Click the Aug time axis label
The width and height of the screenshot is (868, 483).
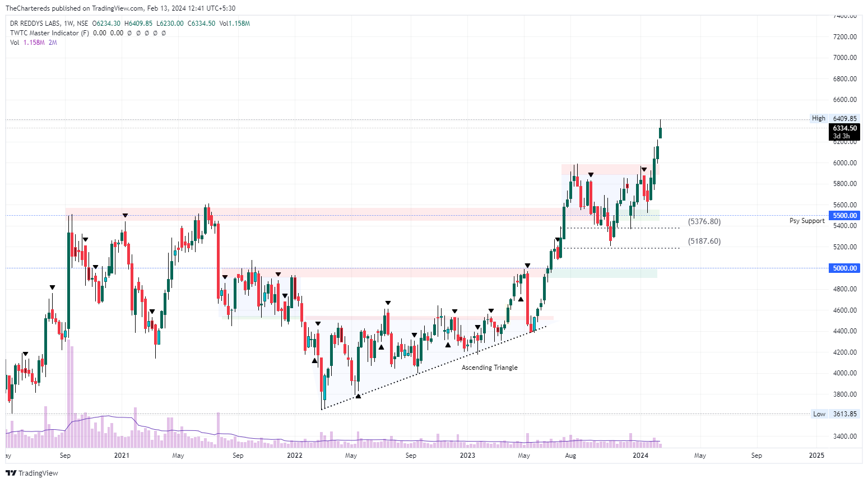[570, 456]
